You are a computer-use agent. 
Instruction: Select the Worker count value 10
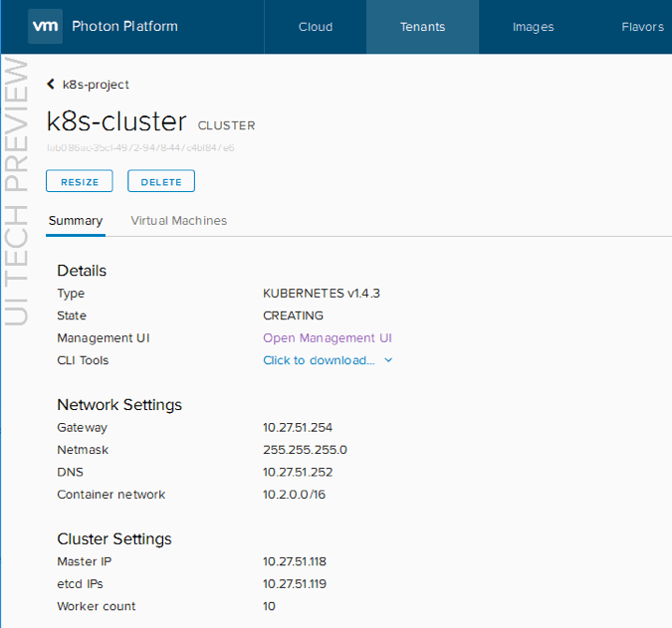(269, 606)
